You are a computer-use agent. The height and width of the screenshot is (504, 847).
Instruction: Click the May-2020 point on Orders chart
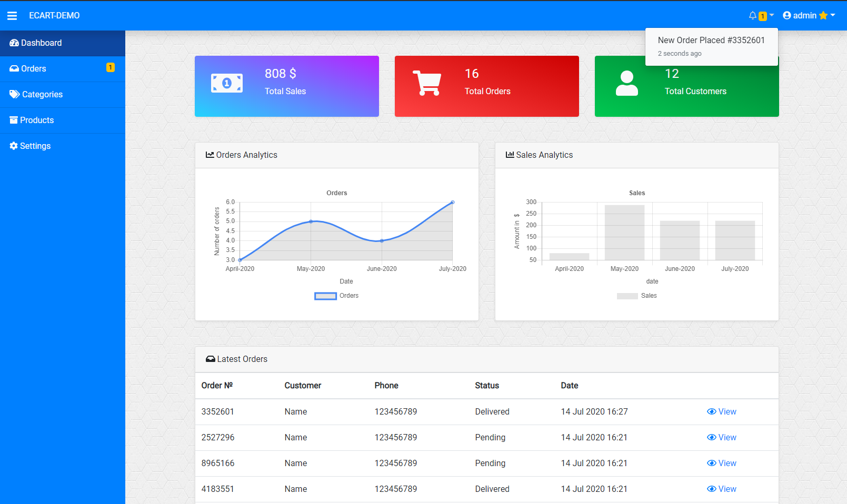pos(311,221)
